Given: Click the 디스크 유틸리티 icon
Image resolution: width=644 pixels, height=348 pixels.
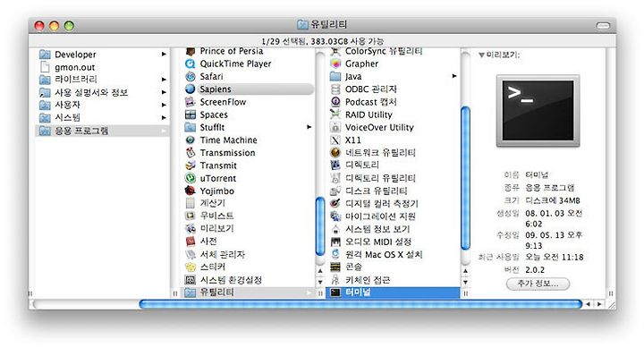Looking at the screenshot, I should pyautogui.click(x=335, y=191).
